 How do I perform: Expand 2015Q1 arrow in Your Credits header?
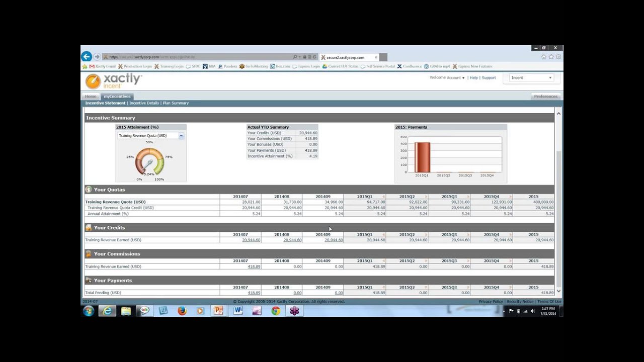383,235
